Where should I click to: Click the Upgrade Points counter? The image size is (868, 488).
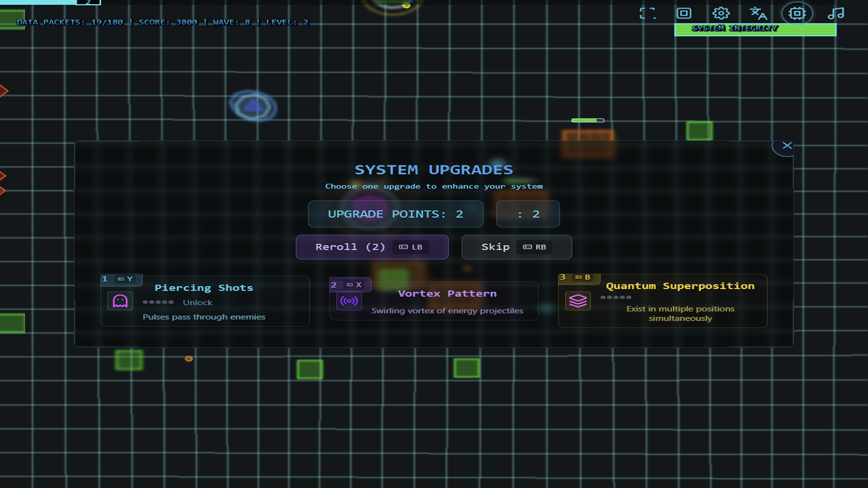tap(396, 214)
